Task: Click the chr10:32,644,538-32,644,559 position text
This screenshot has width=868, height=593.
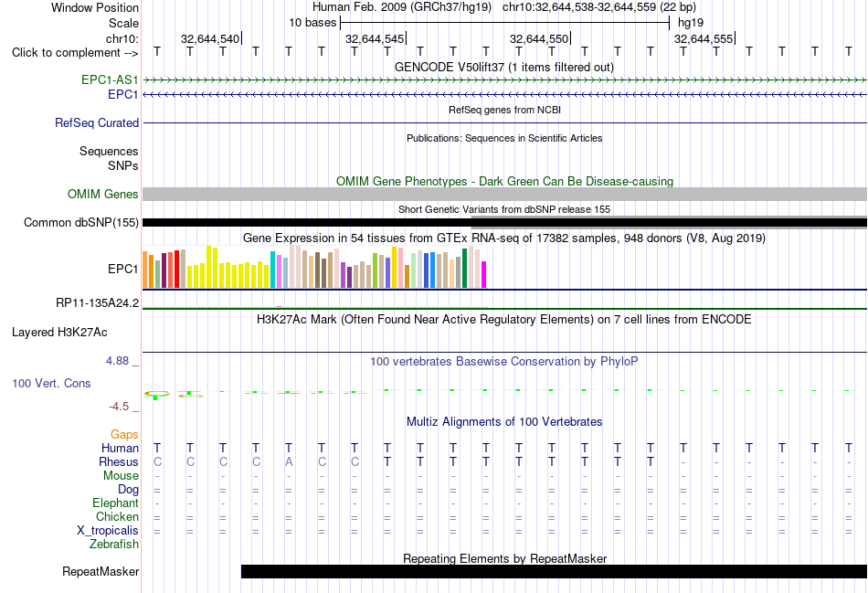Action: tap(599, 7)
